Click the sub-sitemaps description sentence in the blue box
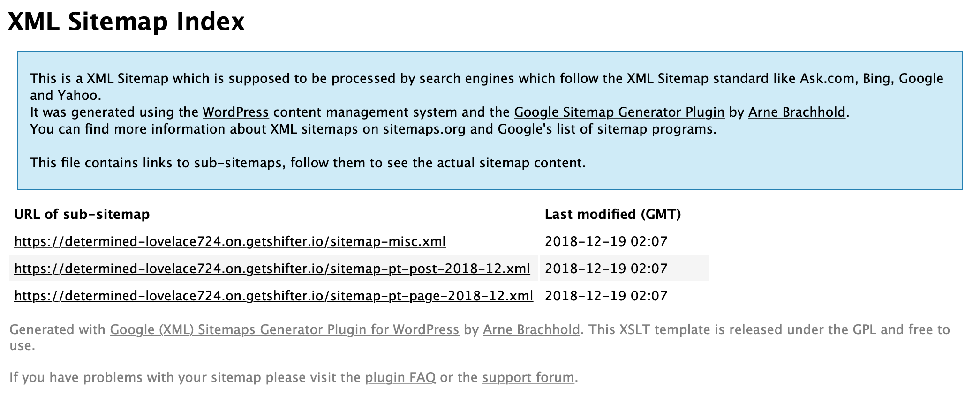This screenshot has width=980, height=404. (x=308, y=163)
